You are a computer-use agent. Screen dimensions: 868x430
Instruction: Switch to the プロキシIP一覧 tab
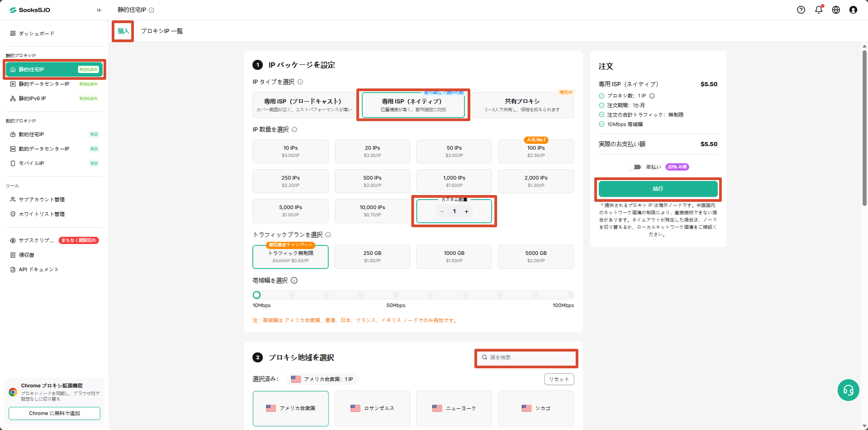162,31
